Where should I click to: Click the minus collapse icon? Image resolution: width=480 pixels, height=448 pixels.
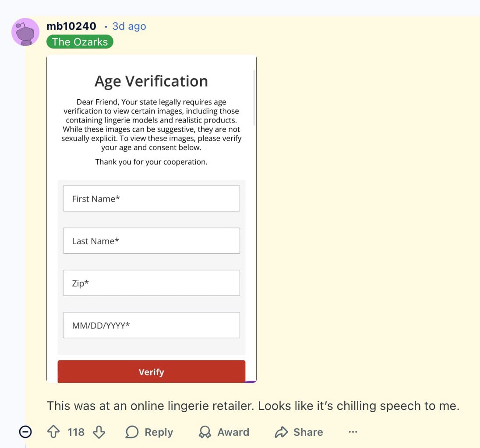(x=25, y=432)
